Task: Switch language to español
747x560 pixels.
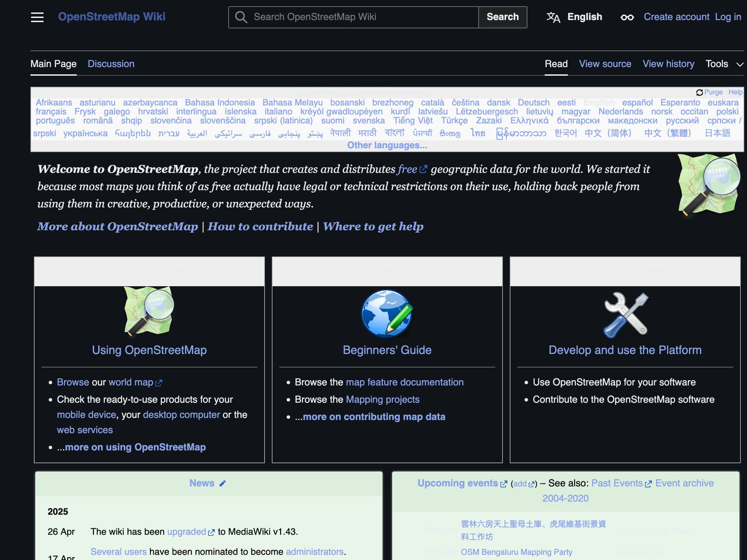Action: pos(637,102)
